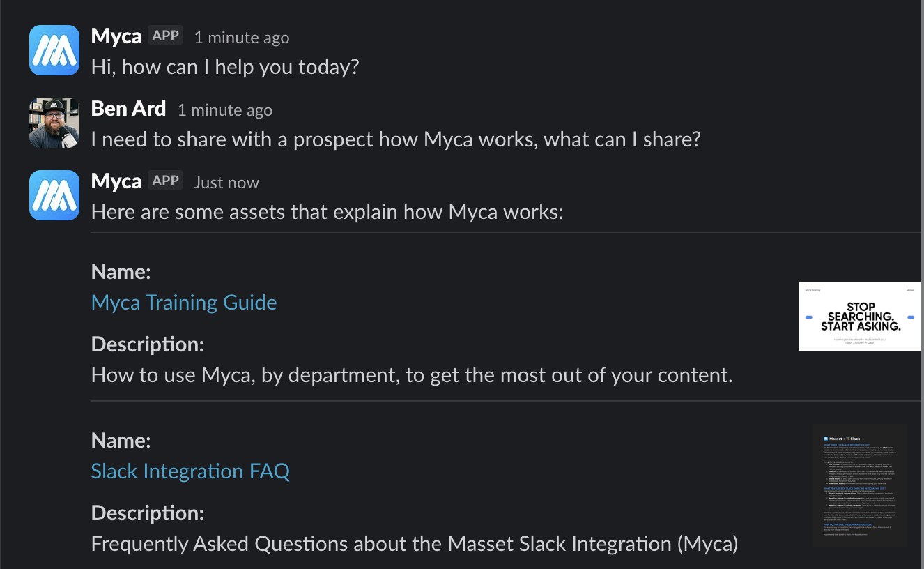Click the Masset logo in the FAQ preview header
Viewport: 924px width, 569px height.
826,438
